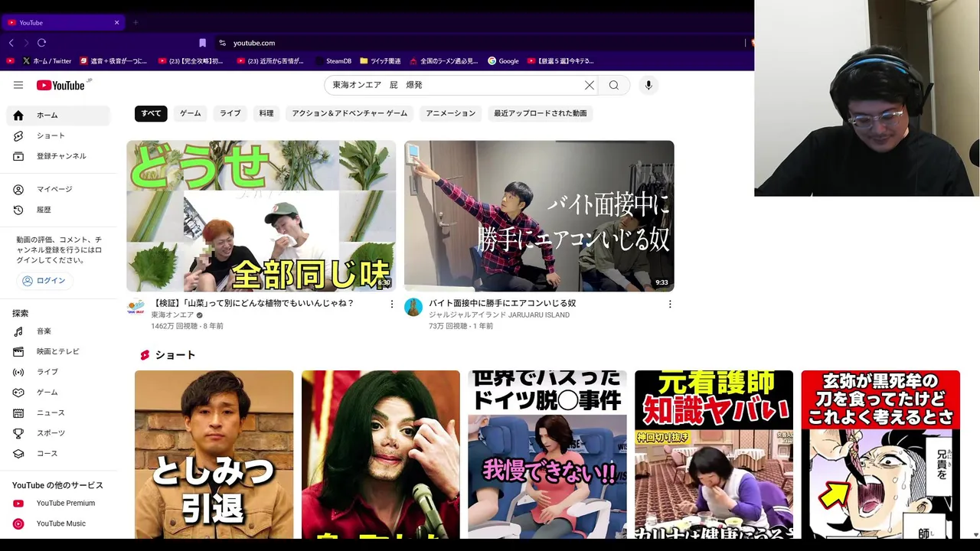Select the ライブ filter chip
Viewport: 980px width, 551px height.
pyautogui.click(x=230, y=113)
